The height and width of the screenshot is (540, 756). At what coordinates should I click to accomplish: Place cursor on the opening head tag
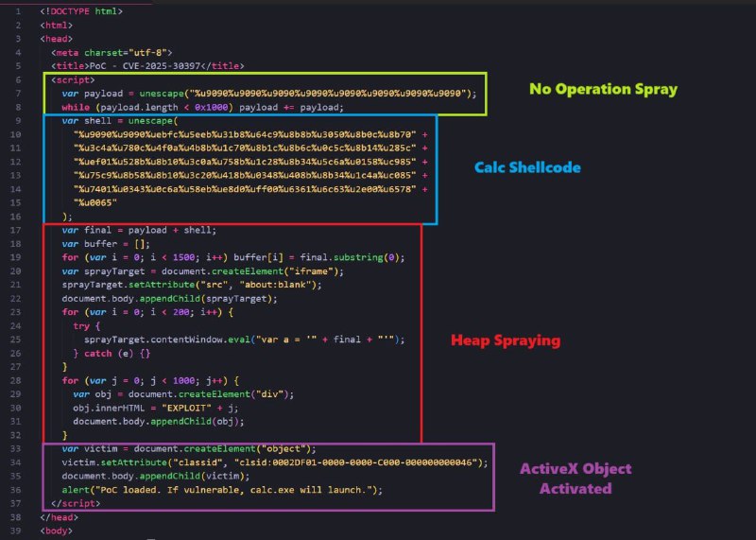pos(57,39)
